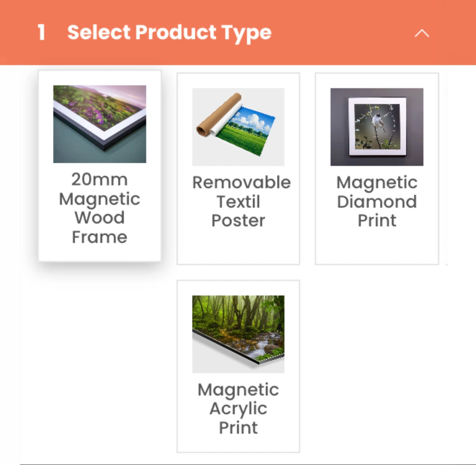Click the Magnetic Acrylic Print thumbnail image
Viewport: 476px width, 465px height.
[x=238, y=334]
